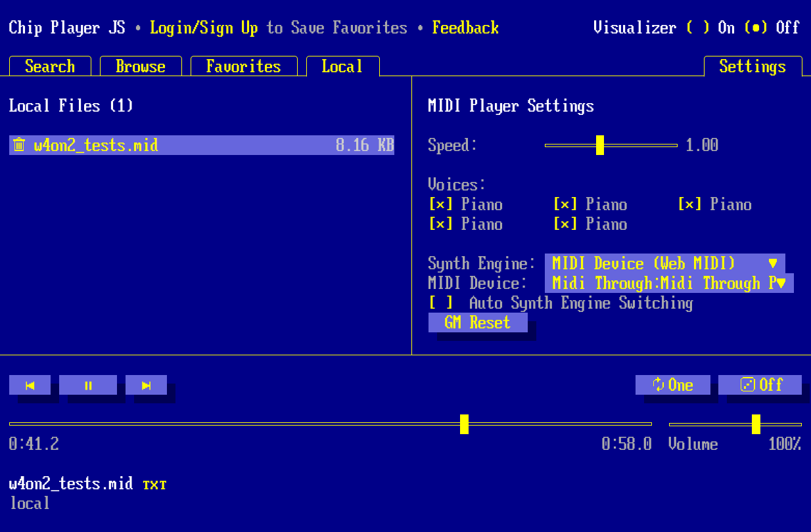Open the Favorites tab
The image size is (811, 532).
tap(243, 66)
